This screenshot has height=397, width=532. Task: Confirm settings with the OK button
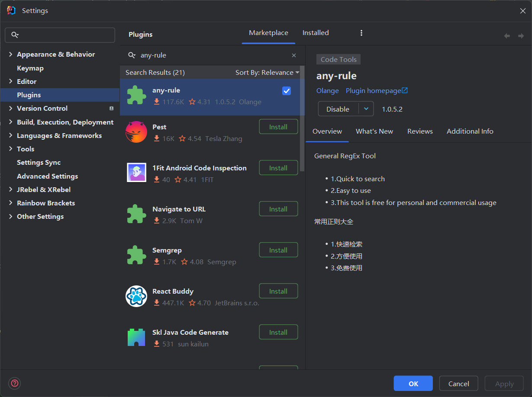(413, 384)
